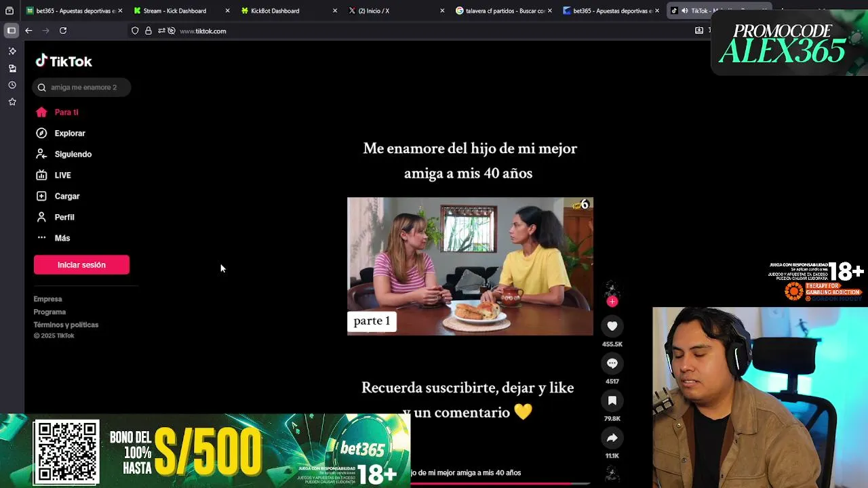Go back with the browser back arrow
Image resolution: width=868 pixels, height=488 pixels.
tap(28, 30)
